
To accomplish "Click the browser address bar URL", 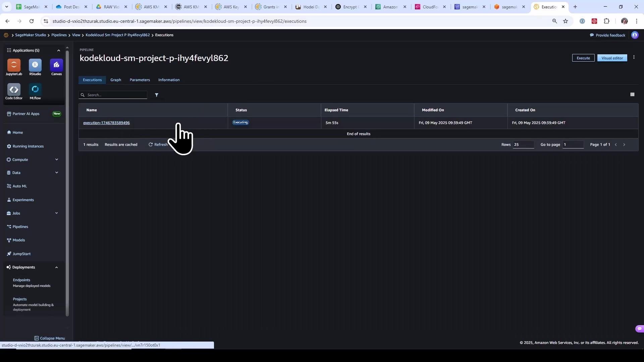I will (x=179, y=21).
